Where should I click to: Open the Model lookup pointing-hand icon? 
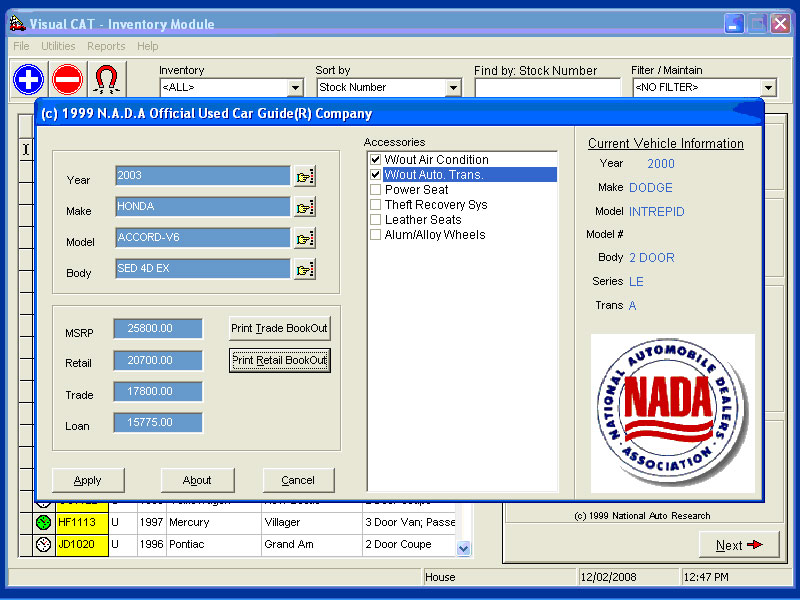[x=305, y=239]
